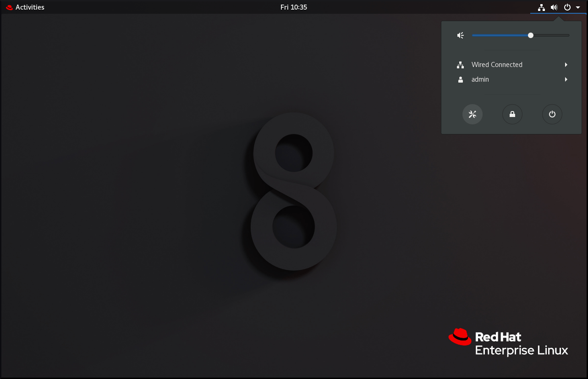The height and width of the screenshot is (379, 588).
Task: Expand the admin account submenu arrow
Action: (566, 79)
